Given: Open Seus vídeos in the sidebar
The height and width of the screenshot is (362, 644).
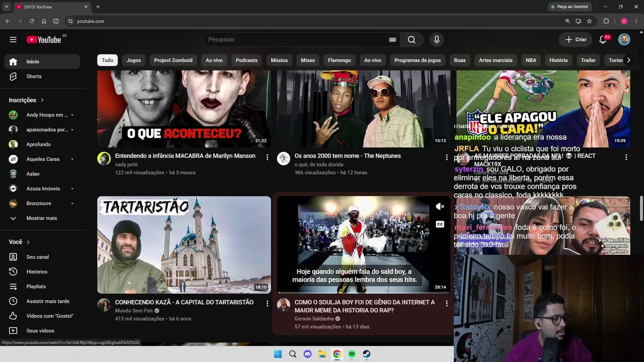Looking at the screenshot, I should pyautogui.click(x=42, y=331).
